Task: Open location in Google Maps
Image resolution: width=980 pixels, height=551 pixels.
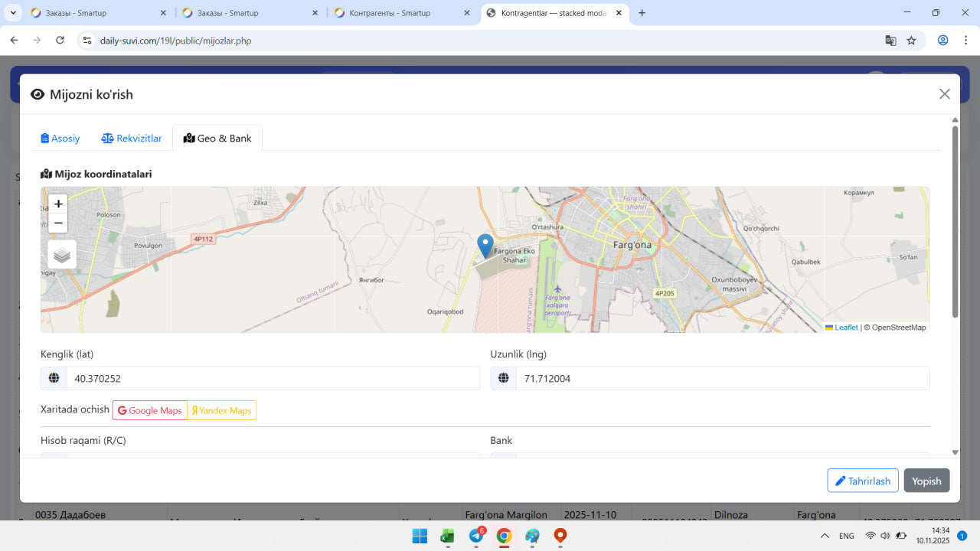Action: [x=150, y=411]
